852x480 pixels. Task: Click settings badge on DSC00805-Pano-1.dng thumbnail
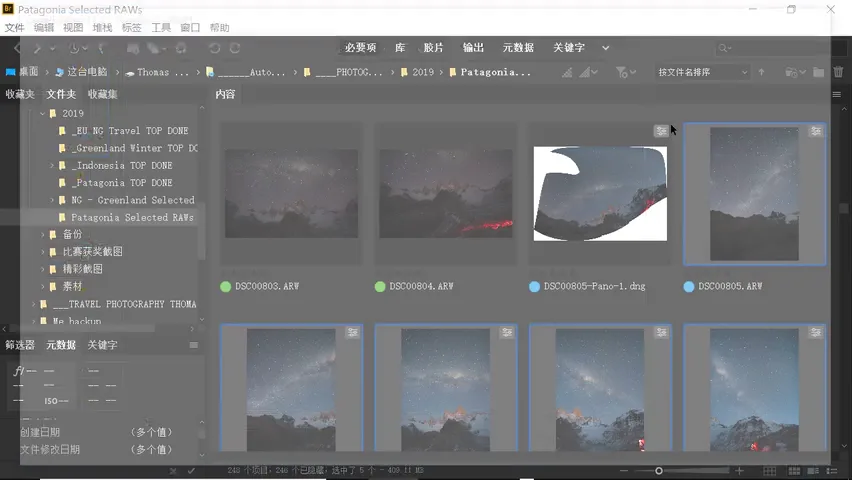(661, 131)
